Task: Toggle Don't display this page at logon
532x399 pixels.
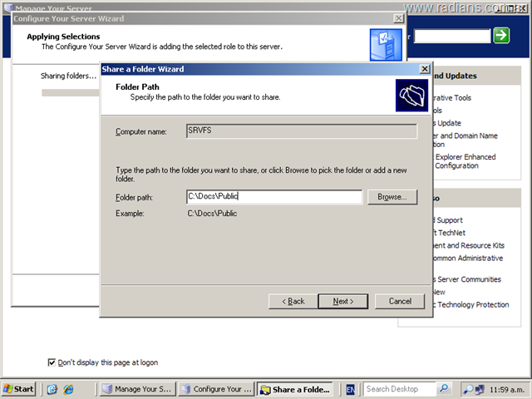Action: [x=53, y=362]
